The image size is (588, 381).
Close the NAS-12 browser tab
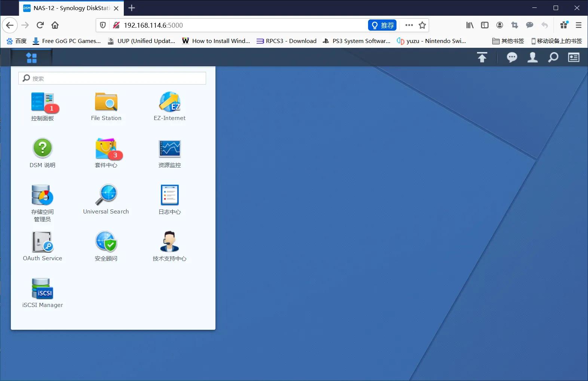[x=116, y=8]
